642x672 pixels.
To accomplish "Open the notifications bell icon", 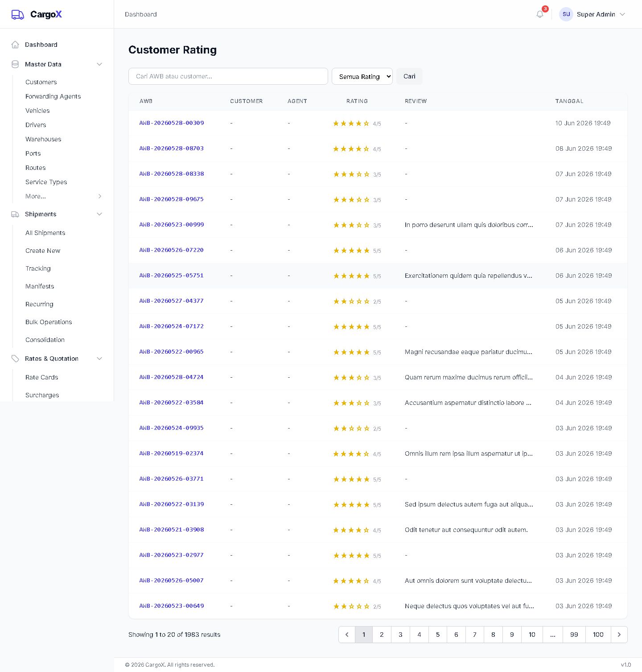I will click(540, 14).
